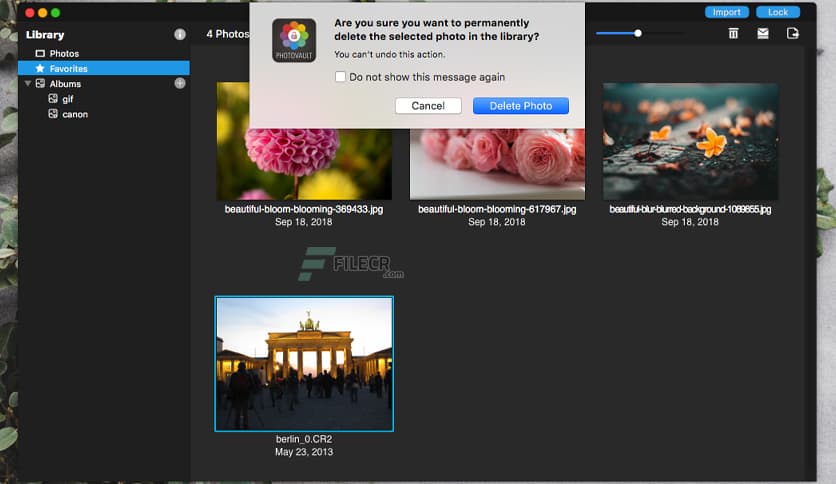Select the berlin_0.CR2 Brandenburg Gate thumbnail
The image size is (836, 484).
pos(304,364)
